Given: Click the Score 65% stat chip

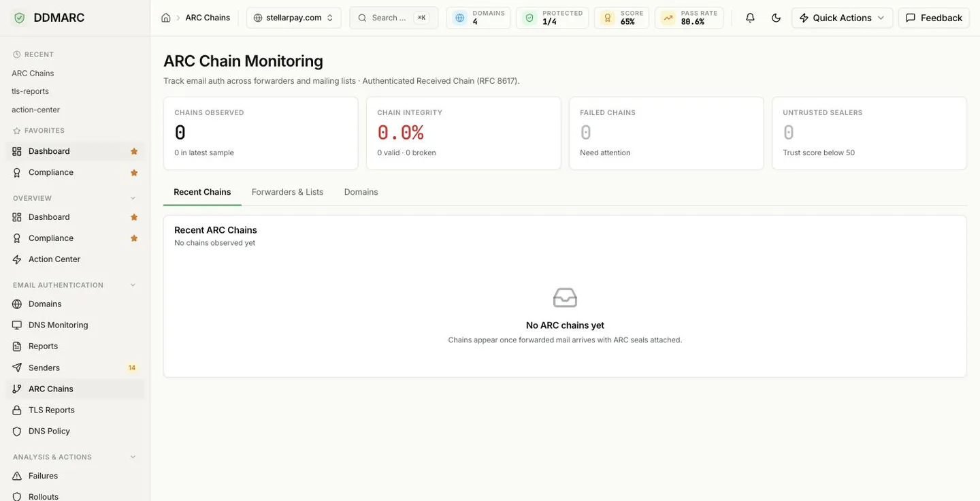Looking at the screenshot, I should coord(621,18).
